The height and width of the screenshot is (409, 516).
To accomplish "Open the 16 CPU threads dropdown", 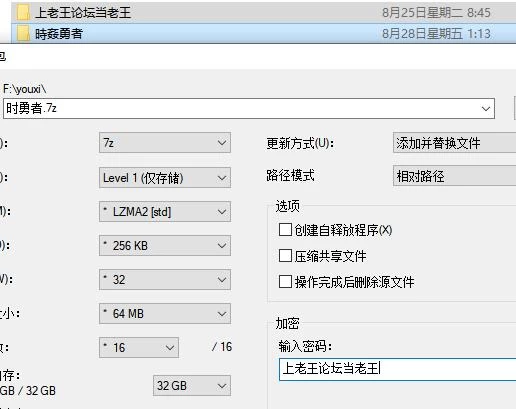I will [x=139, y=348].
